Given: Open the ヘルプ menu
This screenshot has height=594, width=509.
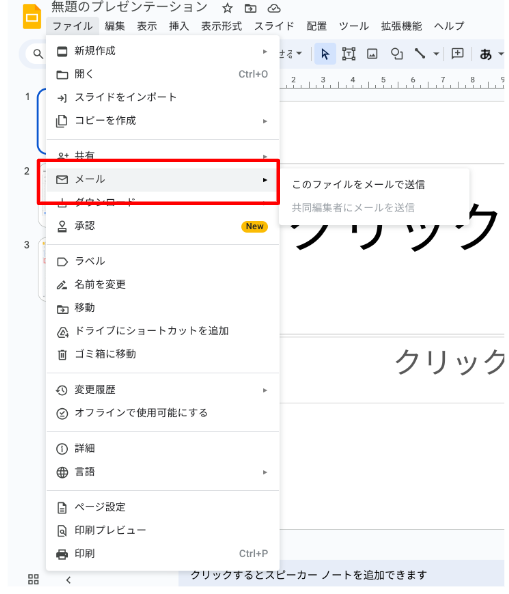Looking at the screenshot, I should click(x=449, y=26).
